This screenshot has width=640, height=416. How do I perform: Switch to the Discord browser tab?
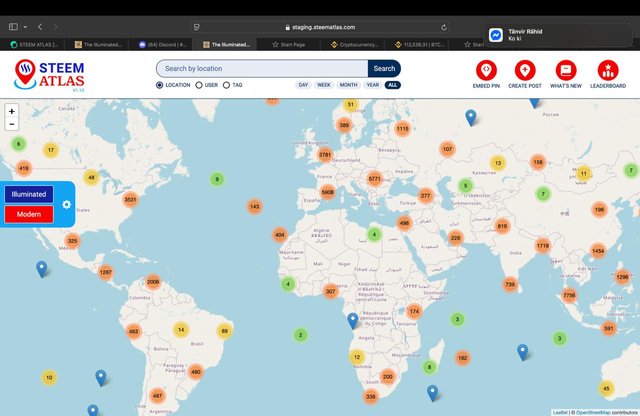tap(162, 44)
